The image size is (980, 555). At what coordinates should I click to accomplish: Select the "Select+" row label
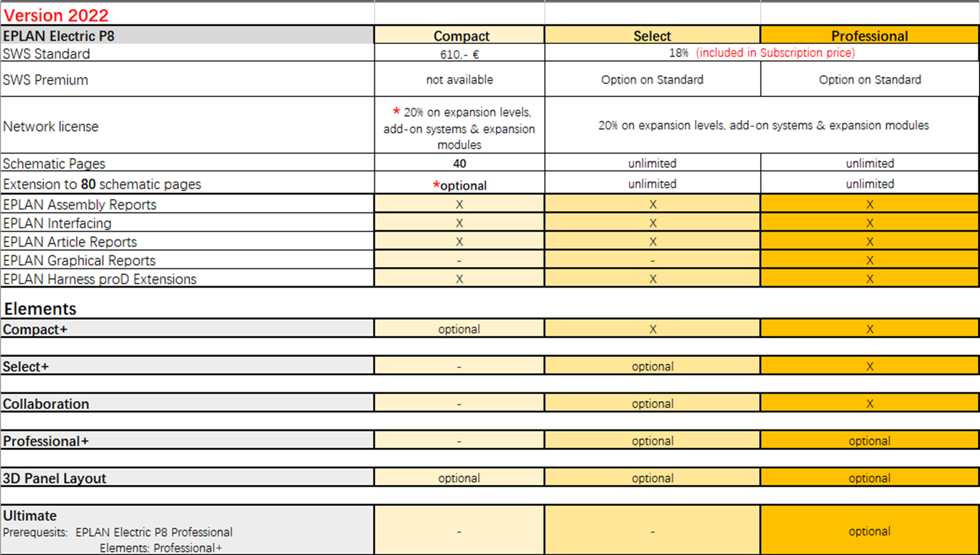coord(26,367)
